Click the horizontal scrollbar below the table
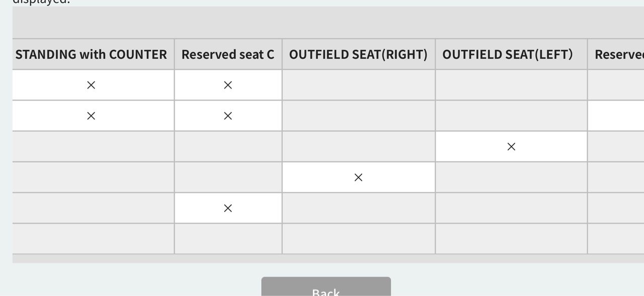This screenshot has height=296, width=644. (x=322, y=259)
